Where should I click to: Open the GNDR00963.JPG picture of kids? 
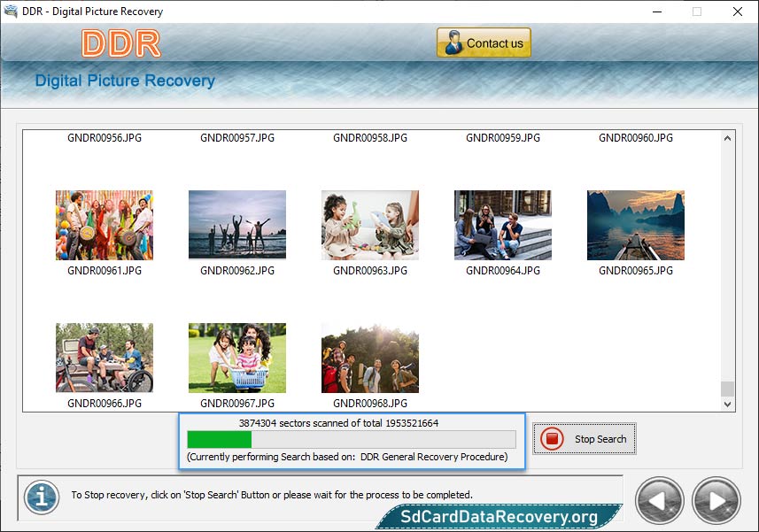pyautogui.click(x=370, y=225)
